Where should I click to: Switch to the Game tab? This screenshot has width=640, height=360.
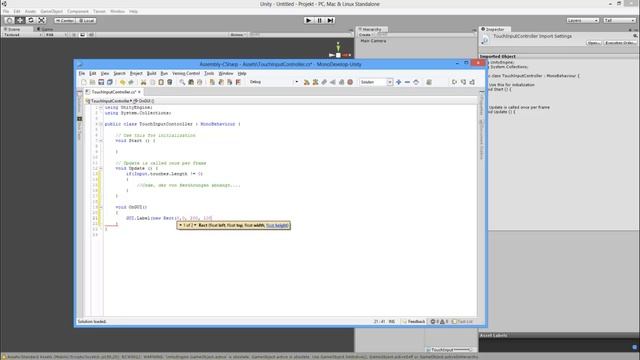click(x=45, y=29)
